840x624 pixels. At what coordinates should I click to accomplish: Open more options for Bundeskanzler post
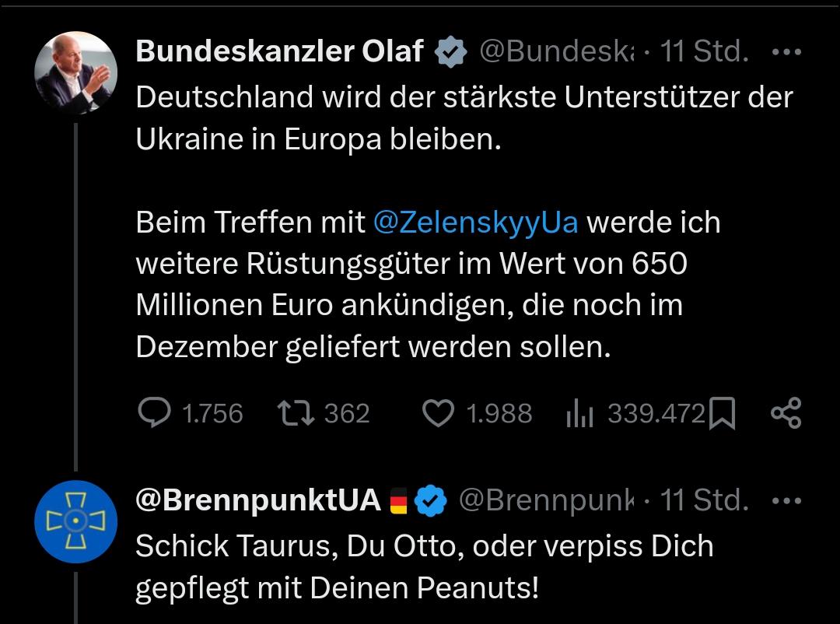pyautogui.click(x=786, y=53)
